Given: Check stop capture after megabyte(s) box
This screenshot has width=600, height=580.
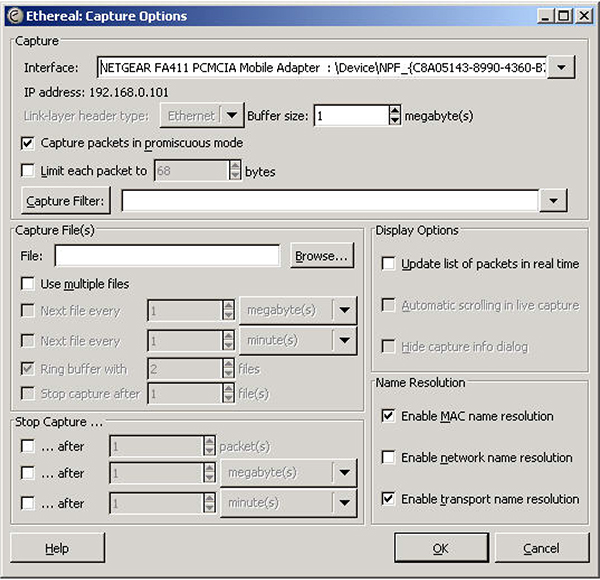Looking at the screenshot, I should tap(28, 473).
